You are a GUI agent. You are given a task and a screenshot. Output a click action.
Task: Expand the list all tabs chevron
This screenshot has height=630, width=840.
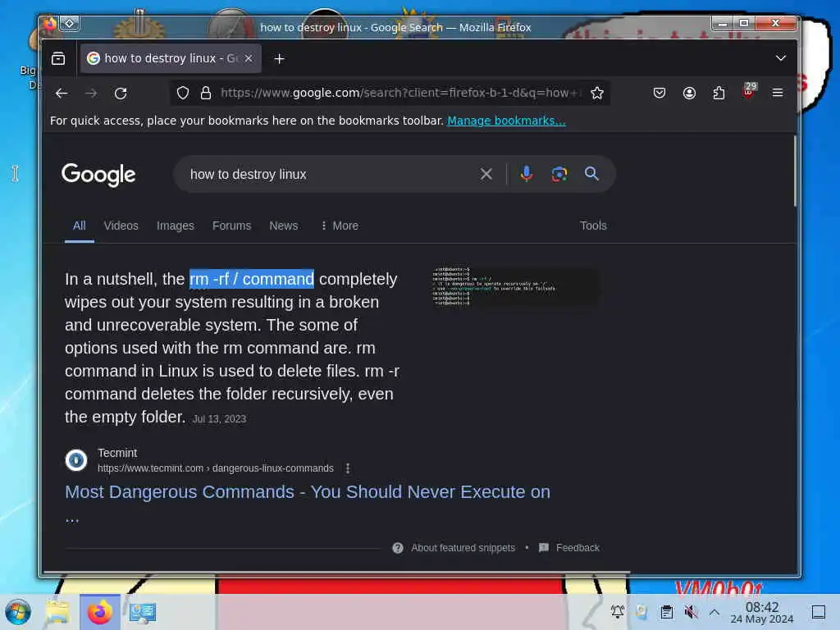click(781, 58)
